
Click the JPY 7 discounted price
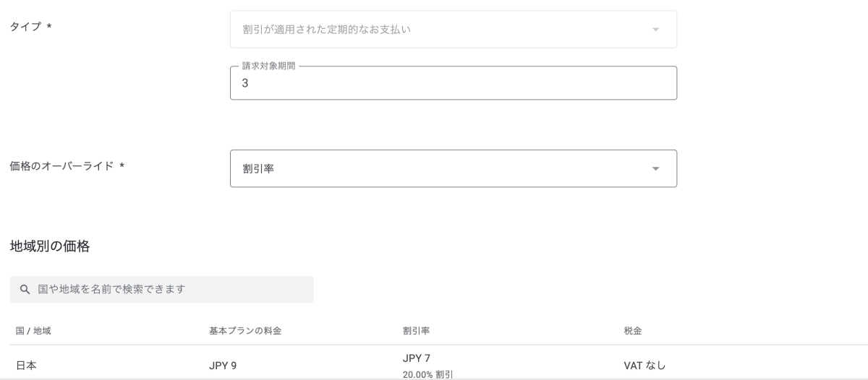pyautogui.click(x=416, y=358)
